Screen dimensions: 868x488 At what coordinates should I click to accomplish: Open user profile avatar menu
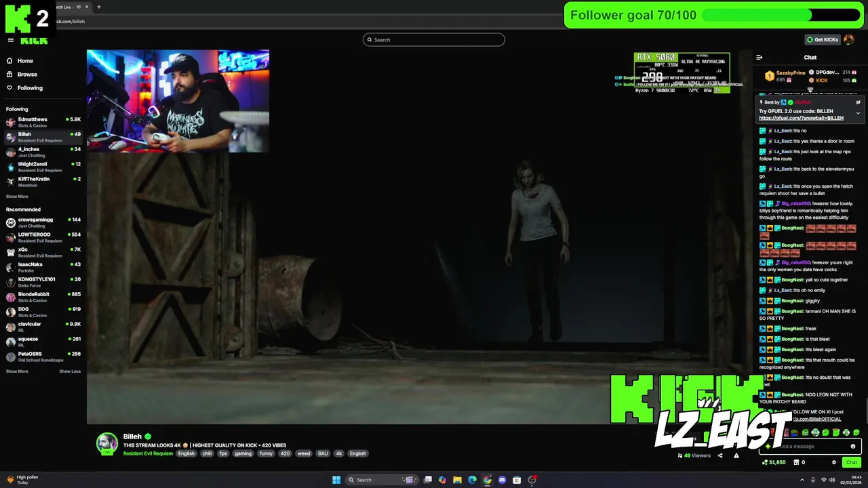point(849,40)
